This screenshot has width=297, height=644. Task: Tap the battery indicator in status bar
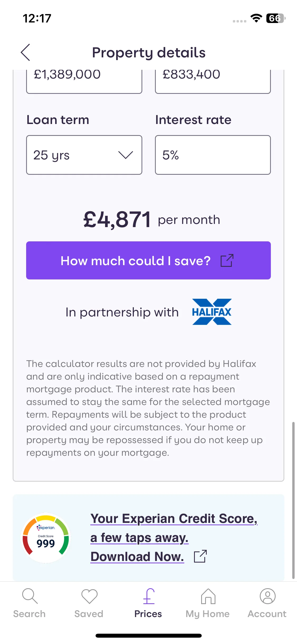[276, 18]
